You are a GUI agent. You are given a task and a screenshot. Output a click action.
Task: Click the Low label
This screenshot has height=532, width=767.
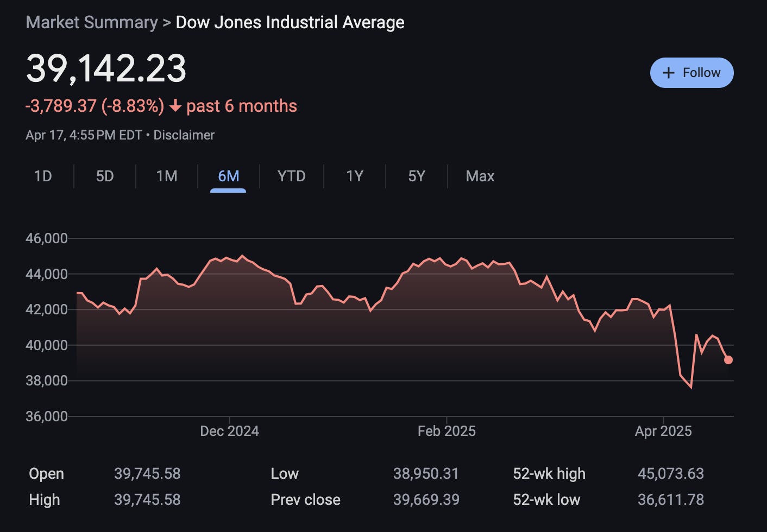tap(285, 474)
